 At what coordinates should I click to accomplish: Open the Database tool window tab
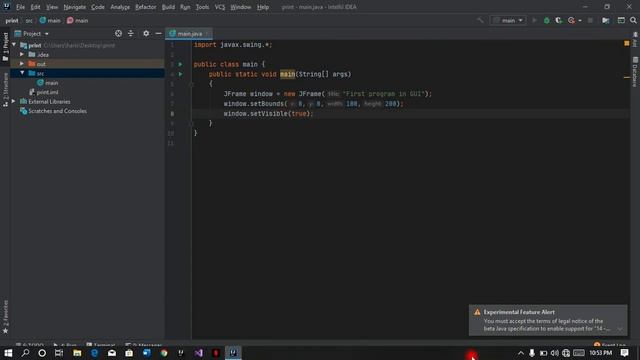click(635, 72)
